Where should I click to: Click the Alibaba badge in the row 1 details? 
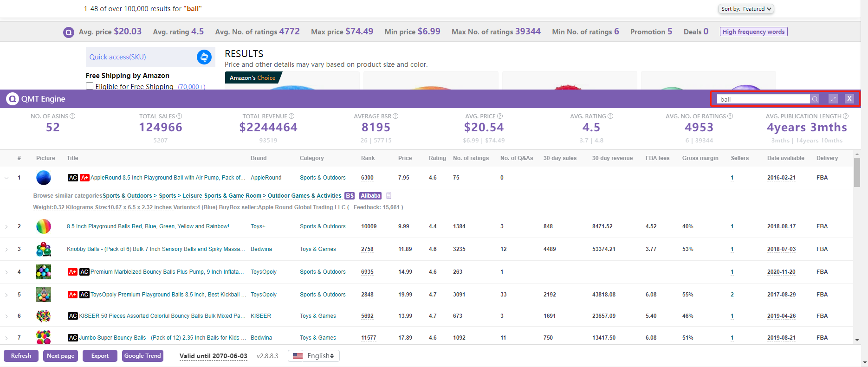click(x=370, y=196)
